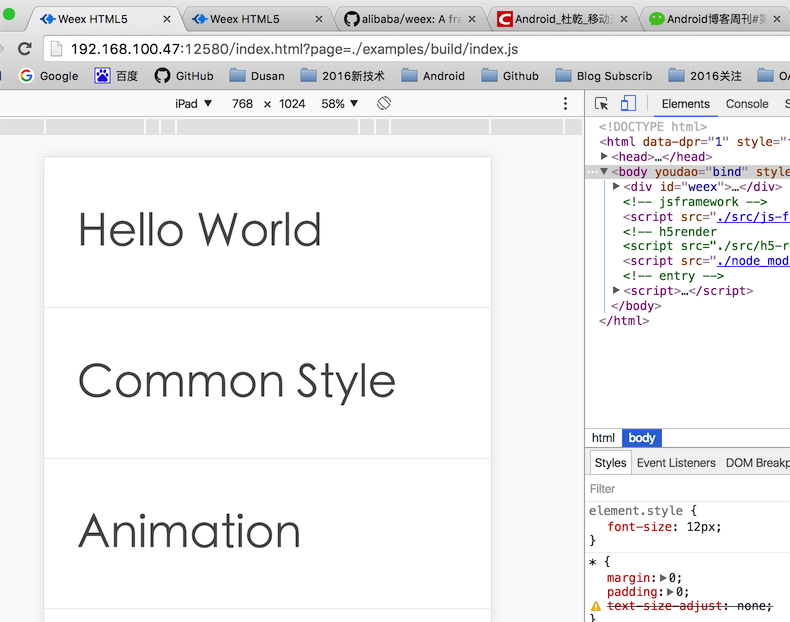
Task: Select the entry comment line
Action: 673,276
